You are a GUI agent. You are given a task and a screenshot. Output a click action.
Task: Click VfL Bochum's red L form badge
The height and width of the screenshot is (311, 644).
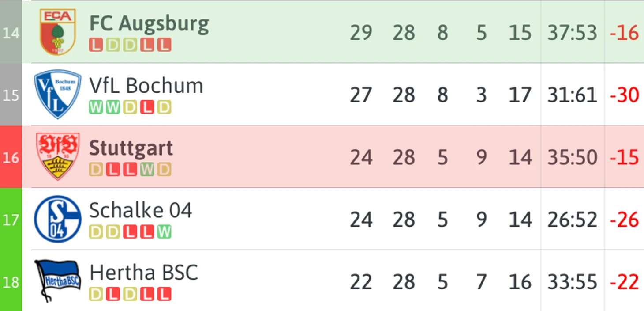click(x=147, y=107)
